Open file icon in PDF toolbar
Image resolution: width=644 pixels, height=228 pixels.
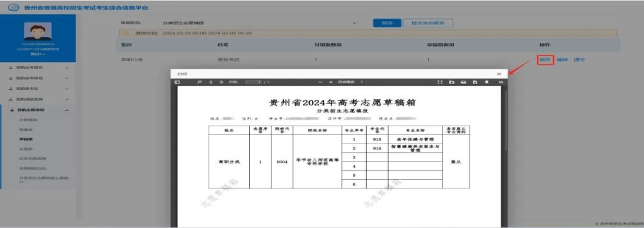[x=451, y=82]
